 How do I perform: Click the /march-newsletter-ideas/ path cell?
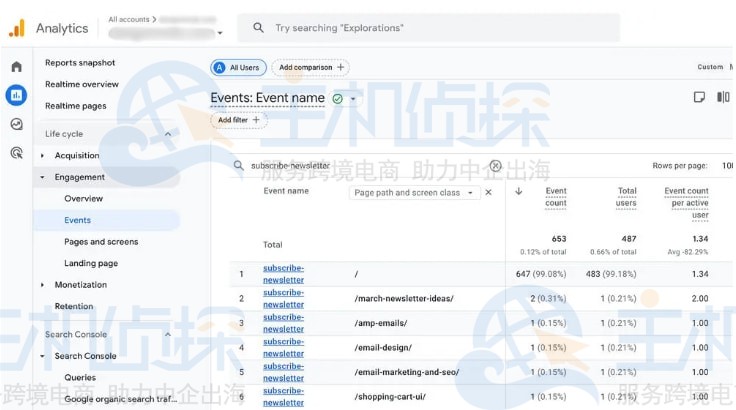pos(404,298)
